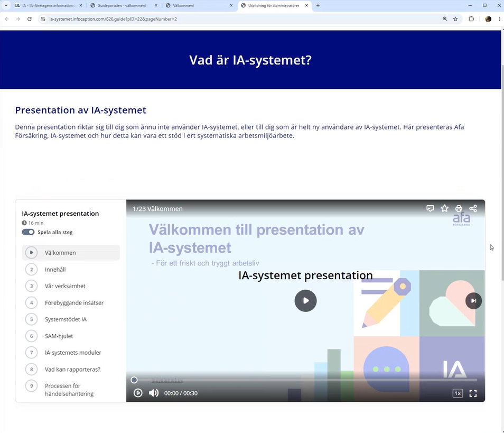
Task: Click the "00:00 / 00:30" time display
Action: (x=181, y=393)
